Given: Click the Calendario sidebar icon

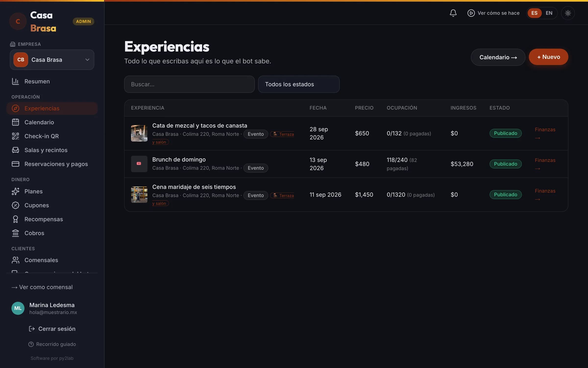Looking at the screenshot, I should [15, 122].
